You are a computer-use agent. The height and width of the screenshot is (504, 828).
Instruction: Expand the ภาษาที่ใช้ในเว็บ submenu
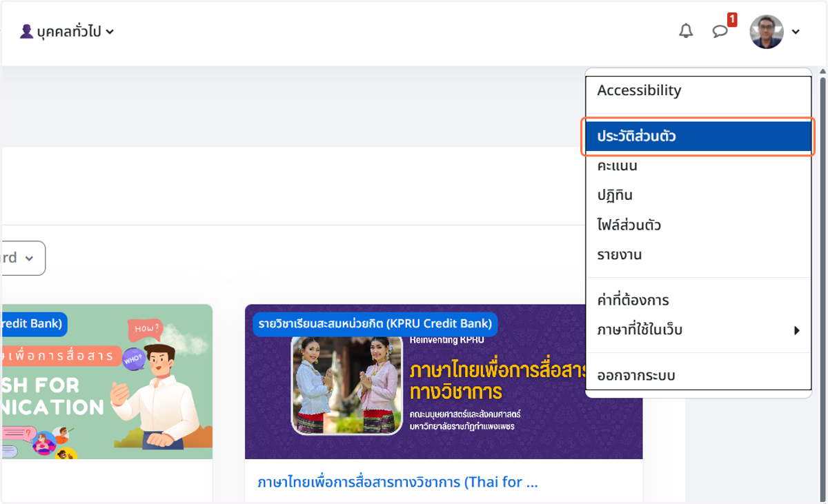click(698, 330)
